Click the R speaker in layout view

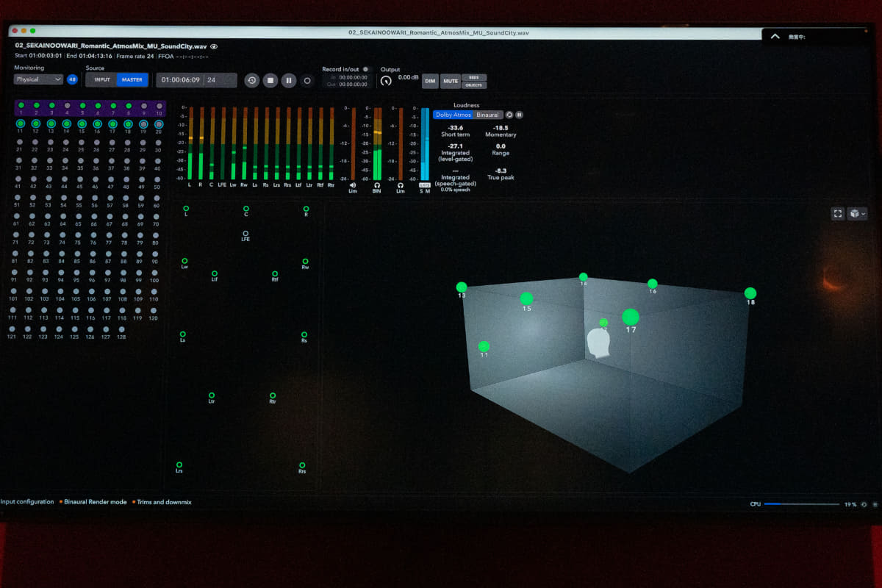tap(306, 209)
